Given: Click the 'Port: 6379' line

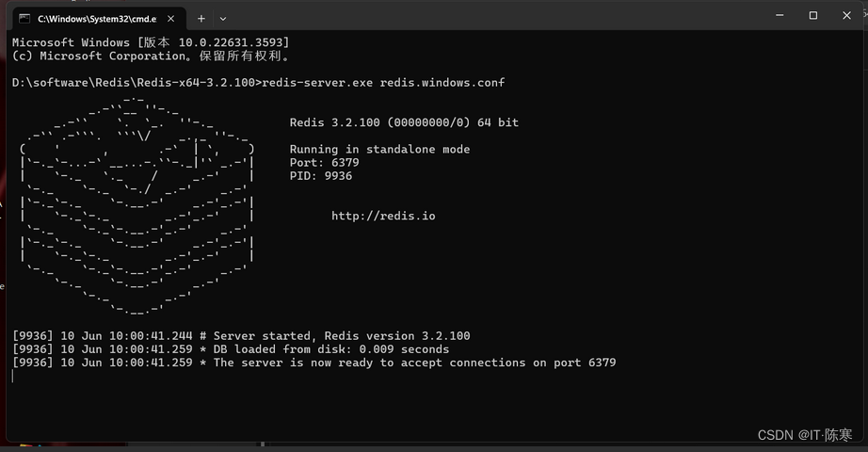Looking at the screenshot, I should click(325, 162).
